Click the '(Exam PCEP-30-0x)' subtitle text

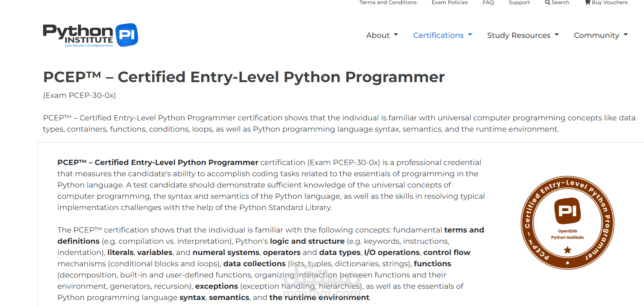[x=79, y=95]
